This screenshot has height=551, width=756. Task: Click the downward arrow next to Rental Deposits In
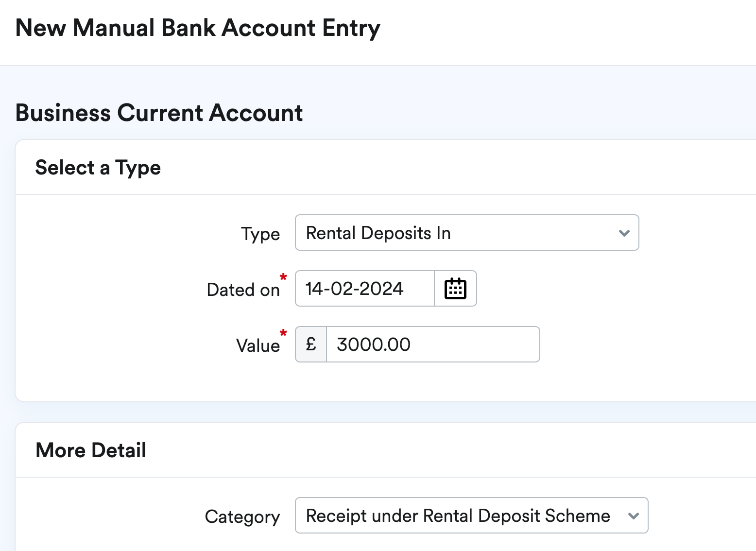pyautogui.click(x=624, y=233)
